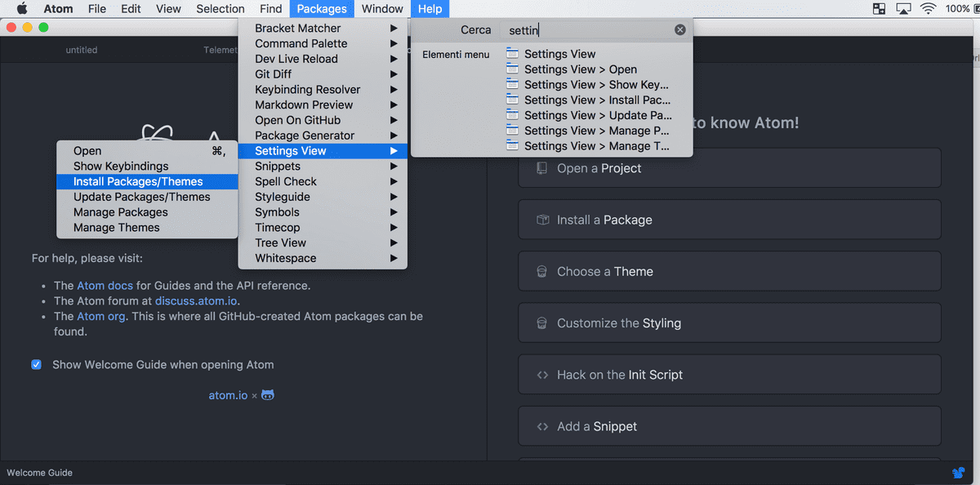Click the GitHub octocat icon next to atom.io

tap(268, 395)
